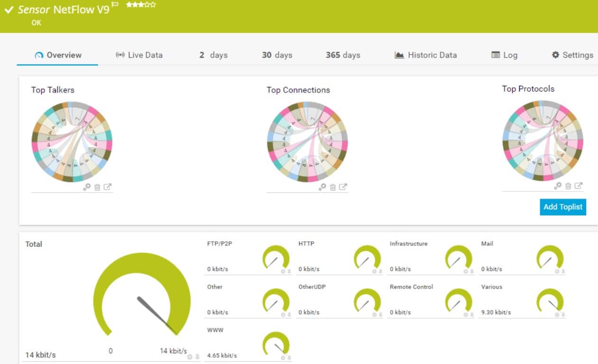Delete the Top Talkers toplist via trash icon
598x364 pixels.
97,187
